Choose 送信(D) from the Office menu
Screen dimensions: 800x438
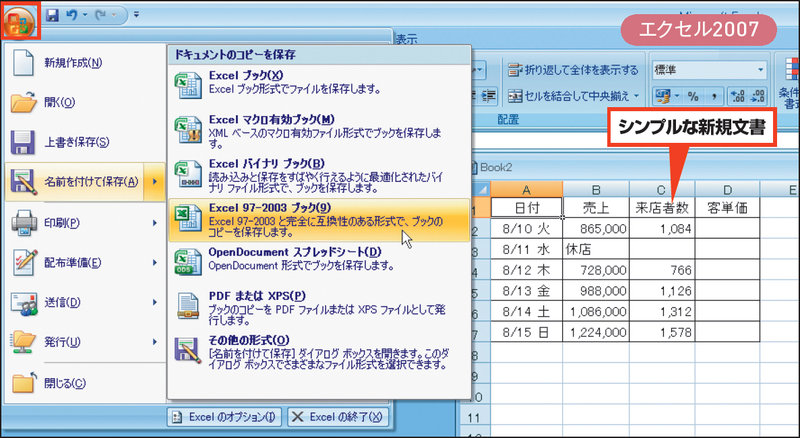click(x=85, y=302)
